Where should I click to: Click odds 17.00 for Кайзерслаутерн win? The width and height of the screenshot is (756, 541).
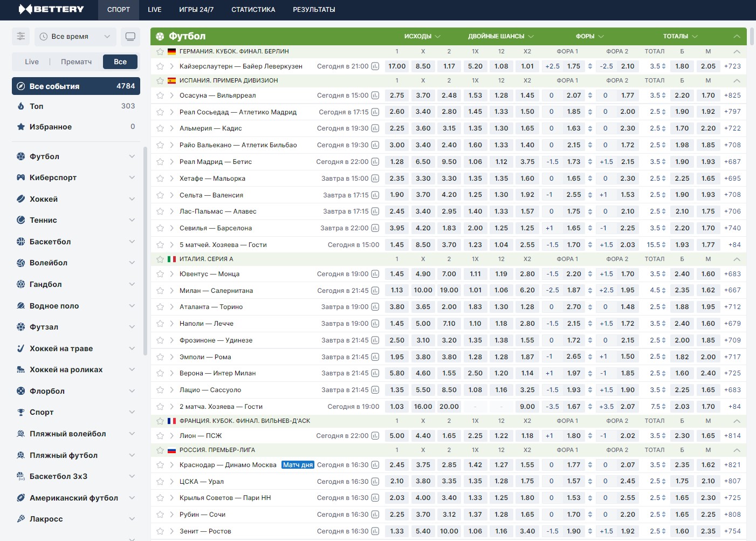coord(397,66)
